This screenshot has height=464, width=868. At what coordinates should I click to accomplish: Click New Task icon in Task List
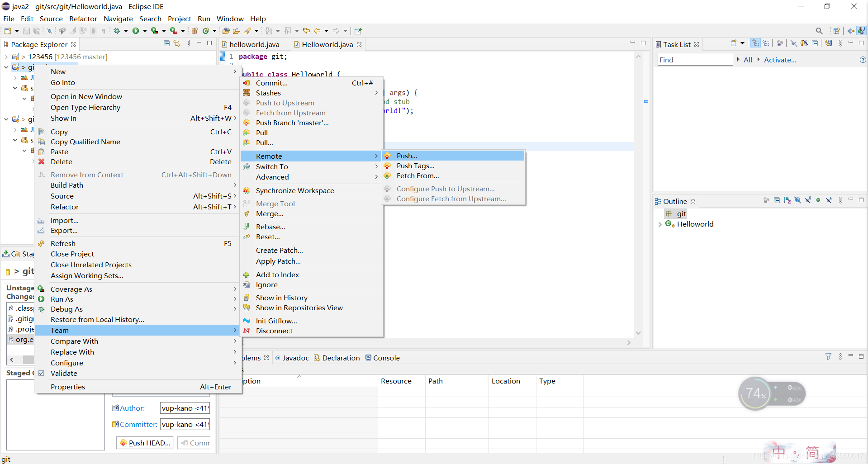pyautogui.click(x=734, y=43)
